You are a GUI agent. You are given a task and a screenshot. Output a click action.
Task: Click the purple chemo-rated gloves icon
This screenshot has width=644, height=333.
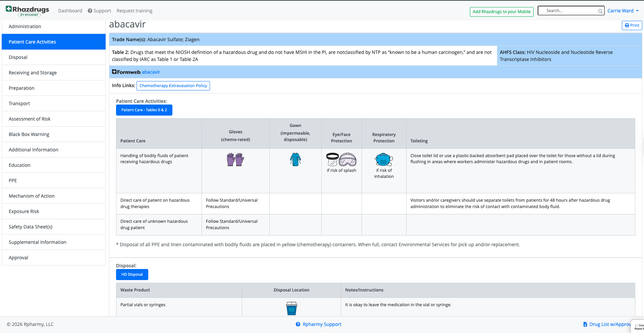[x=235, y=159]
